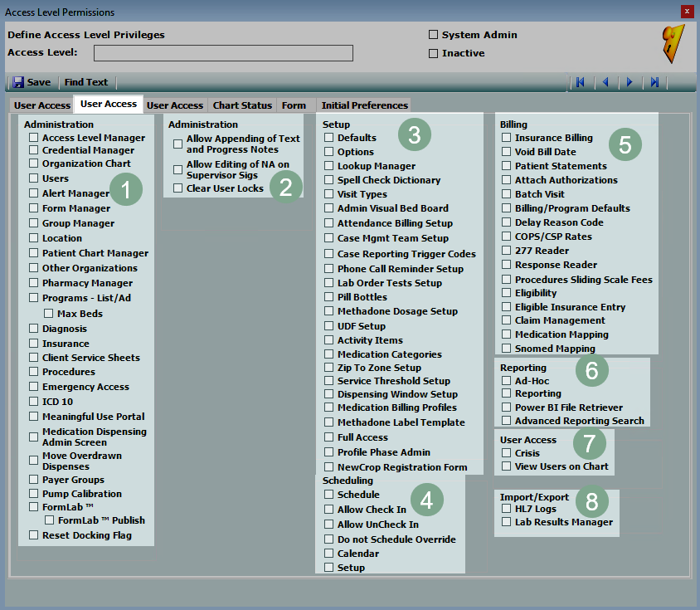Enable Insurance Billing permission
Image resolution: width=700 pixels, height=610 pixels.
(506, 138)
